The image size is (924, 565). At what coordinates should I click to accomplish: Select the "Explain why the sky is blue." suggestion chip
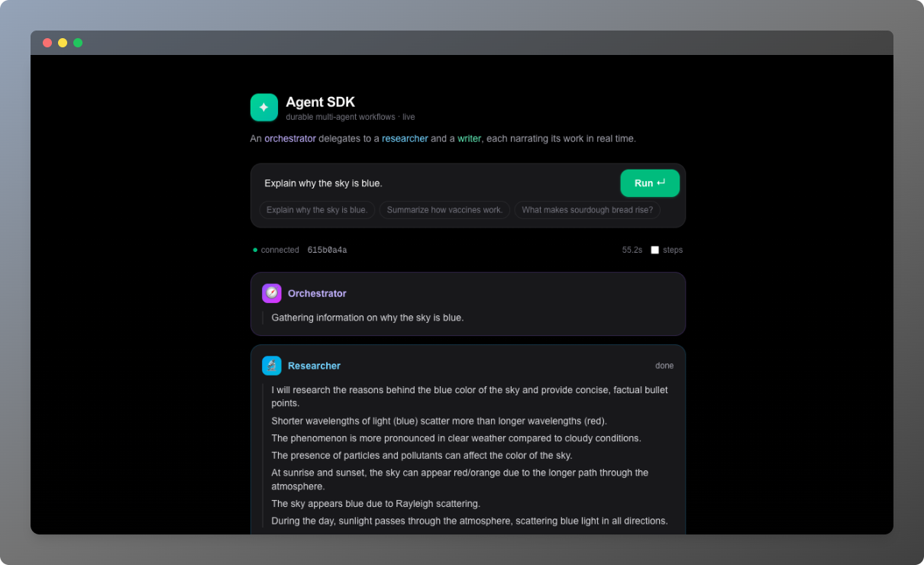click(x=317, y=210)
